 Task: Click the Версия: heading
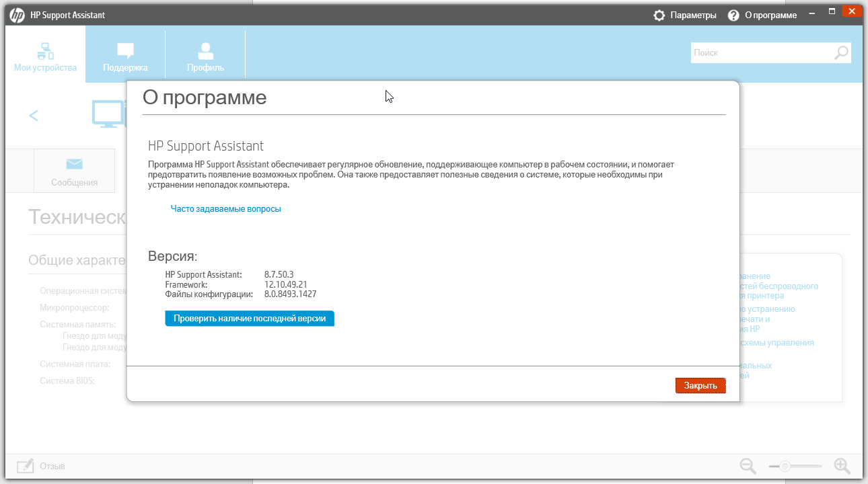click(173, 256)
